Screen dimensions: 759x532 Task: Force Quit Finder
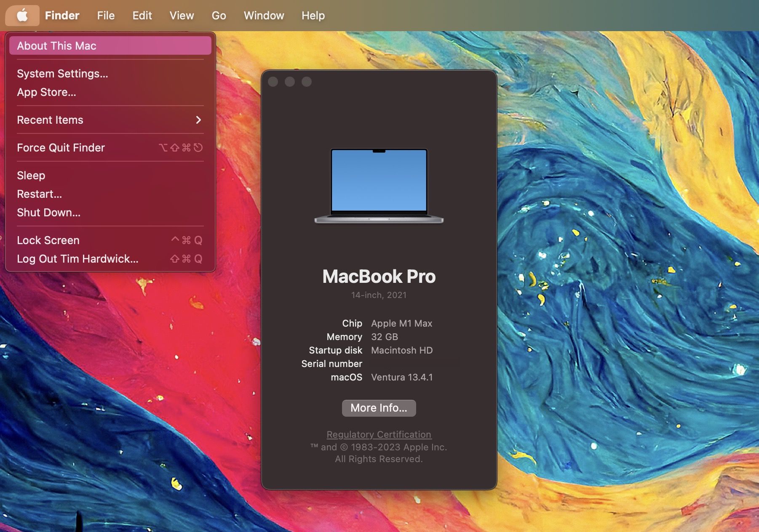[x=61, y=148]
